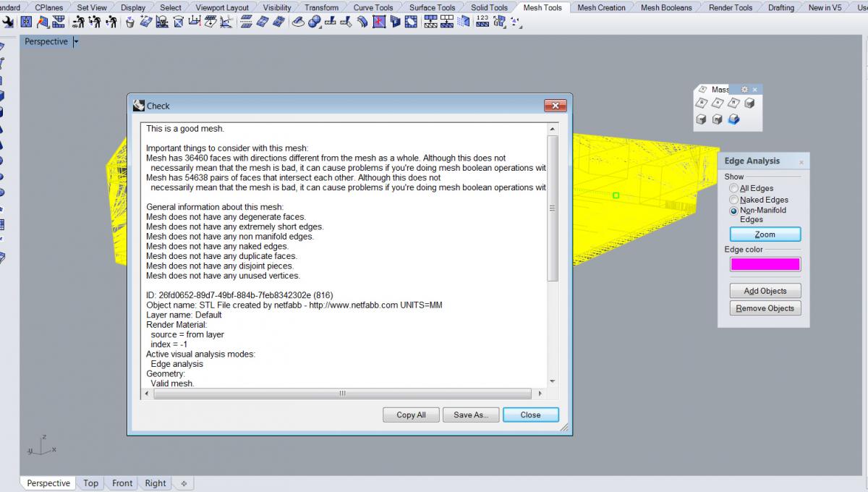Click the Perspective viewport title label
The height and width of the screenshot is (492, 868).
pos(46,42)
